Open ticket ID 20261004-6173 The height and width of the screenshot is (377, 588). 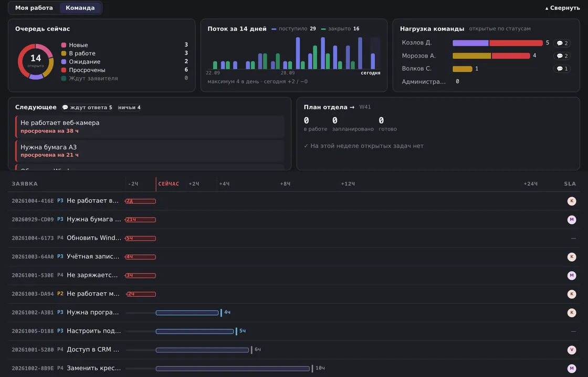click(33, 238)
